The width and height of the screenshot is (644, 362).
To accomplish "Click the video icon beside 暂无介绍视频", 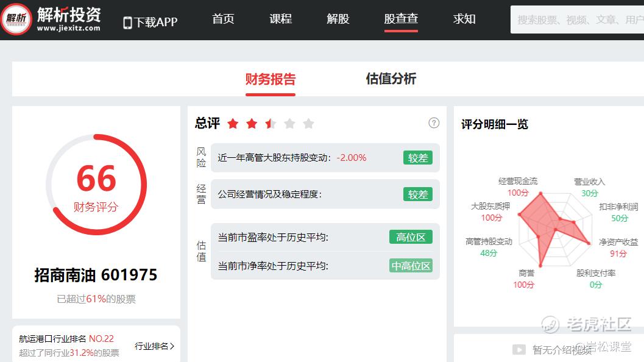I will click(518, 350).
